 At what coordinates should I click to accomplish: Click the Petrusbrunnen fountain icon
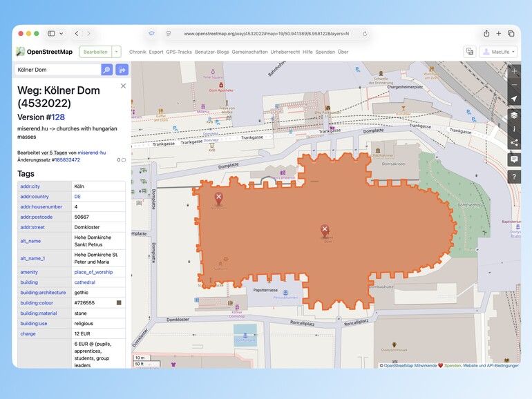click(285, 293)
